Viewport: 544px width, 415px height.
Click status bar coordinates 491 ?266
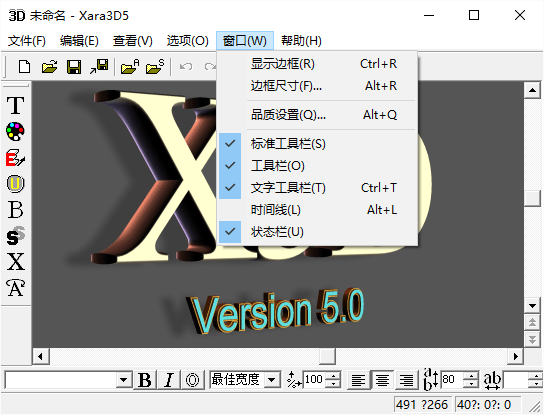click(x=423, y=405)
